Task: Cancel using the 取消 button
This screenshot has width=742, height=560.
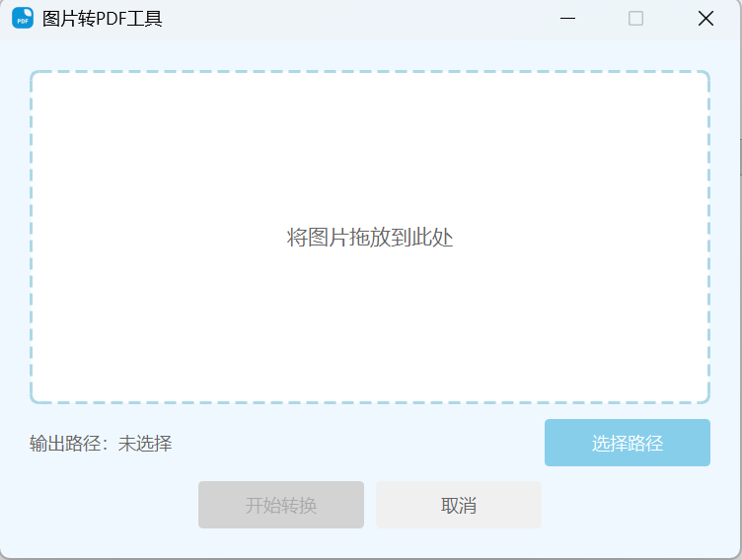Action: pyautogui.click(x=459, y=505)
